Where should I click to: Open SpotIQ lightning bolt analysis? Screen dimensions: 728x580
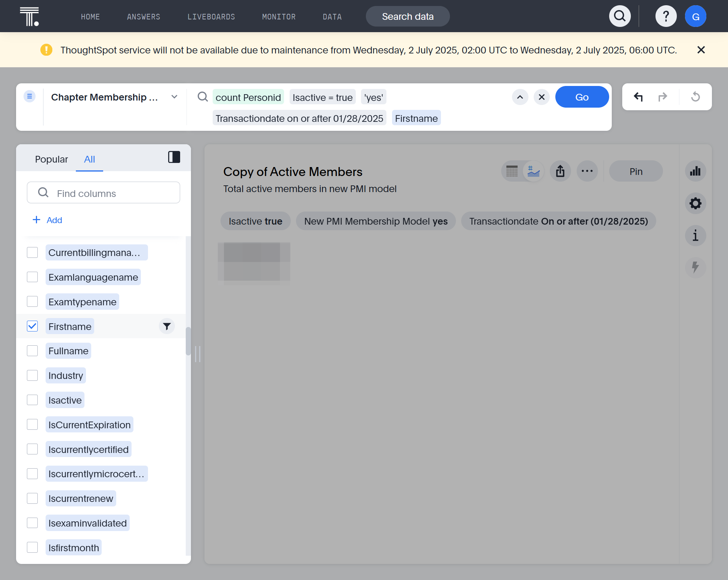coord(695,268)
